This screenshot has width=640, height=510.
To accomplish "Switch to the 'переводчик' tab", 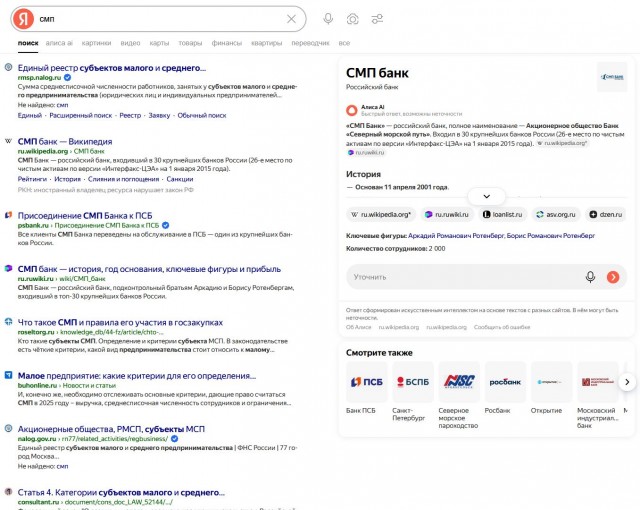I will pos(310,43).
